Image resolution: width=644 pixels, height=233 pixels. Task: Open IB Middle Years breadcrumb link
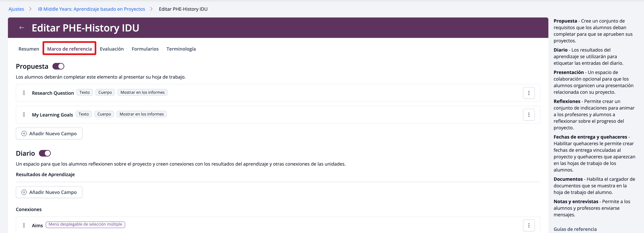(91, 9)
